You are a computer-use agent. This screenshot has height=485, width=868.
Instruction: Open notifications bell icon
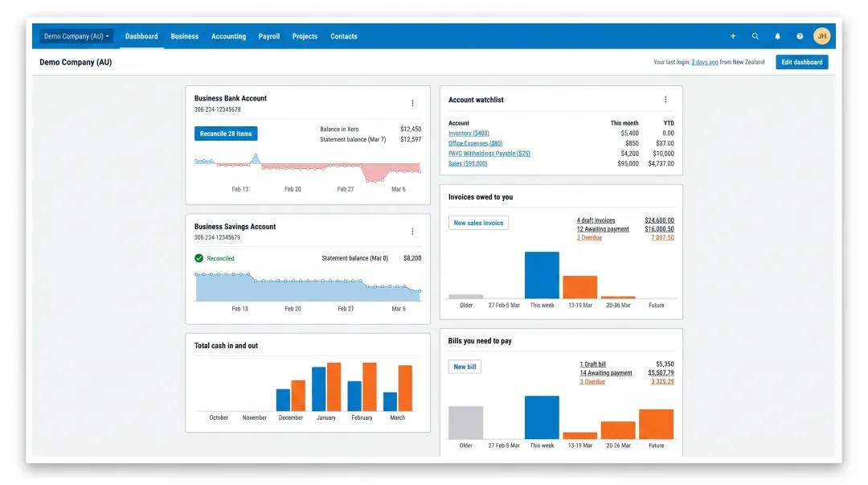pyautogui.click(x=777, y=36)
